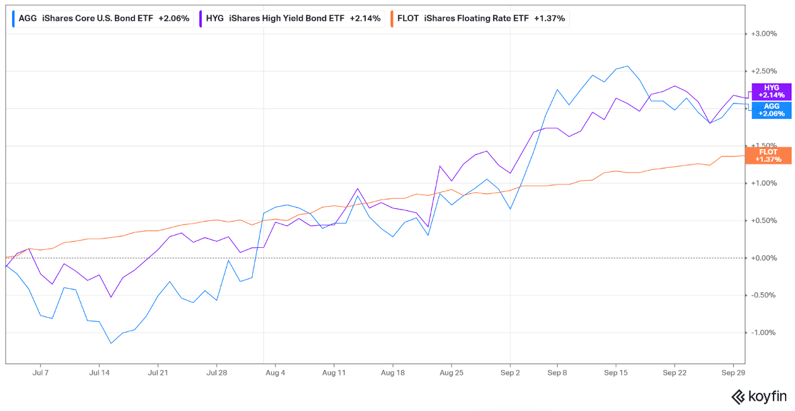The image size is (795, 411).
Task: Click the iShares Floating Rate ETF name
Action: click(476, 17)
